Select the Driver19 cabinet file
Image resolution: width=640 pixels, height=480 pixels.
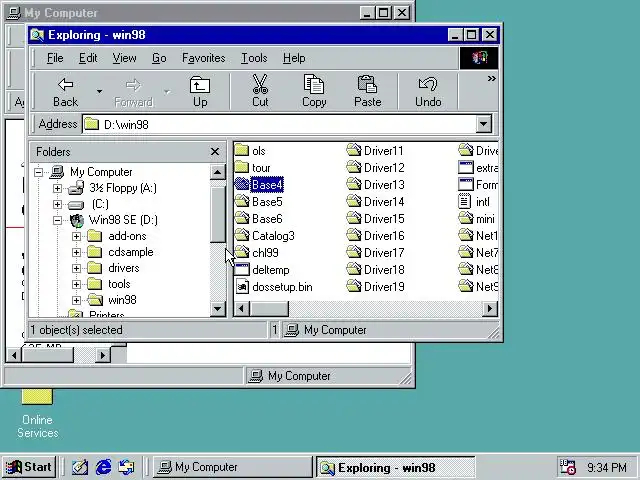pyautogui.click(x=384, y=287)
